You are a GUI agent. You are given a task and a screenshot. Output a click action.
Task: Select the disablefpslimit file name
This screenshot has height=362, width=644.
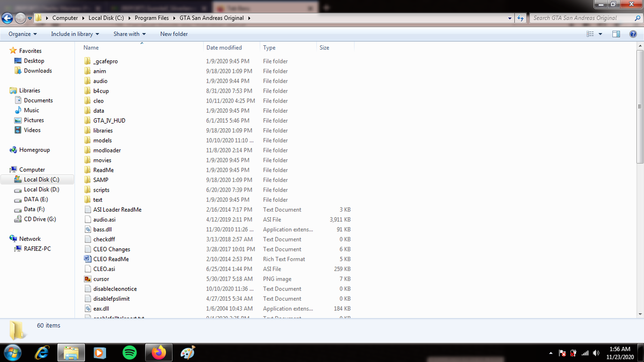[x=111, y=299]
